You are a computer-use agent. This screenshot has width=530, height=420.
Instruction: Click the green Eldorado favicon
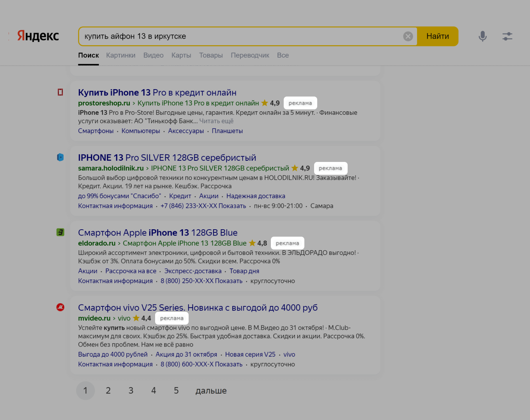[x=60, y=232]
